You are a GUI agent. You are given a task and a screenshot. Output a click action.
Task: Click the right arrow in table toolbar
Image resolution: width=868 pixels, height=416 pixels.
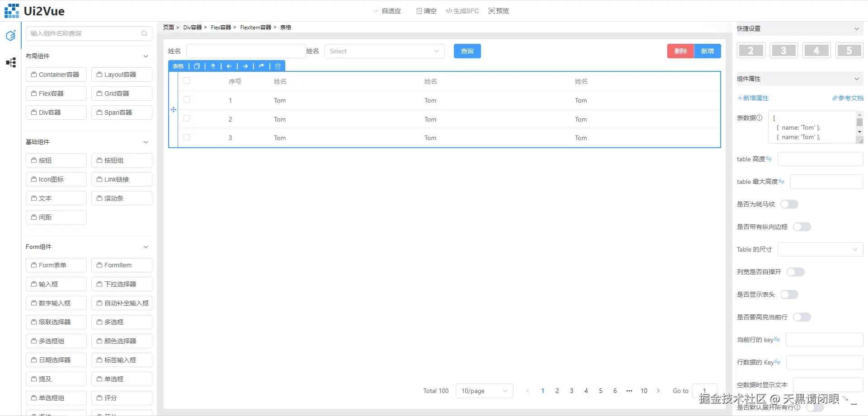(245, 66)
